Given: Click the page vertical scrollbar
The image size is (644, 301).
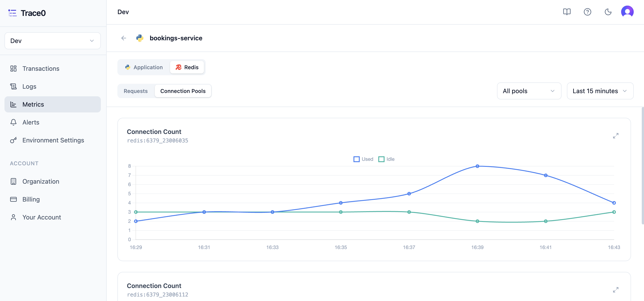Looking at the screenshot, I should click(x=642, y=166).
